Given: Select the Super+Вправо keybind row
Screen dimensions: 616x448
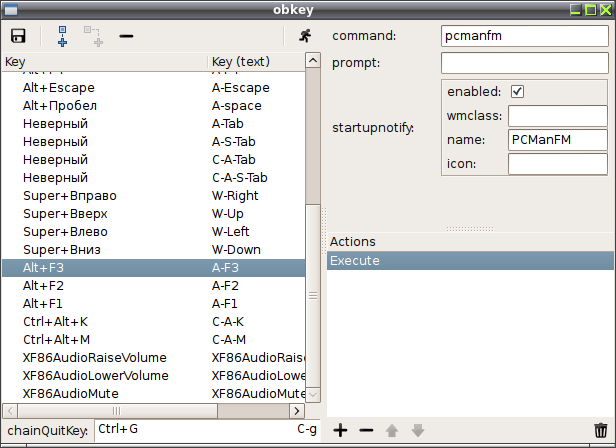Looking at the screenshot, I should [154, 196].
